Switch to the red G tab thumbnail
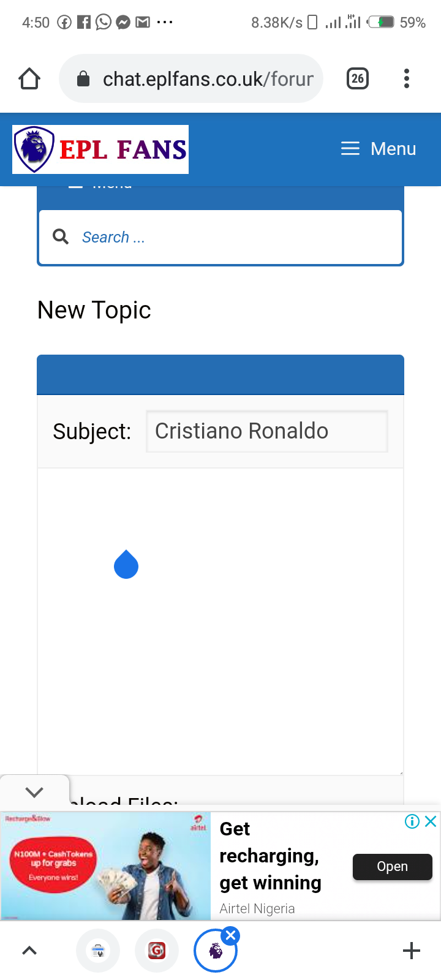This screenshot has height=980, width=441. click(157, 951)
